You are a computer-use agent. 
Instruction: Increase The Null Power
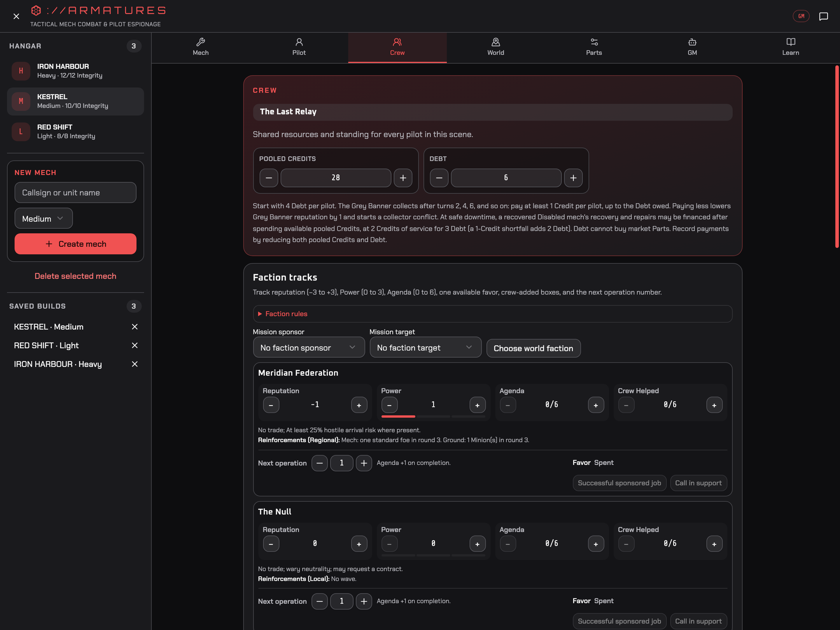(x=477, y=544)
